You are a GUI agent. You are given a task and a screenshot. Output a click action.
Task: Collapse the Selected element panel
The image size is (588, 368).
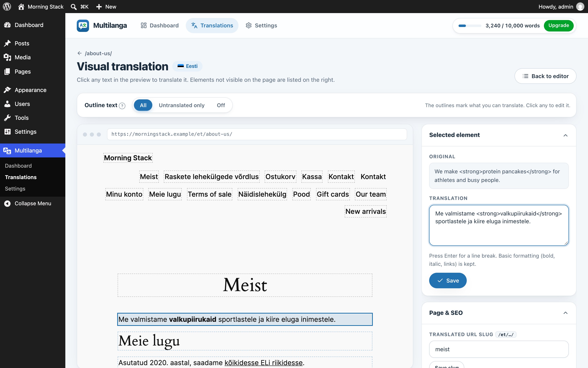[x=565, y=135]
